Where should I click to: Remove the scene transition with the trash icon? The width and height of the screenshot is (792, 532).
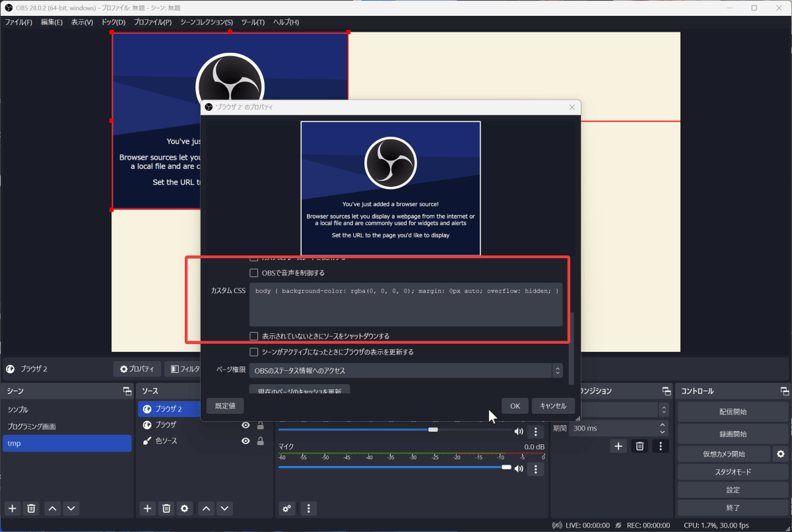639,446
